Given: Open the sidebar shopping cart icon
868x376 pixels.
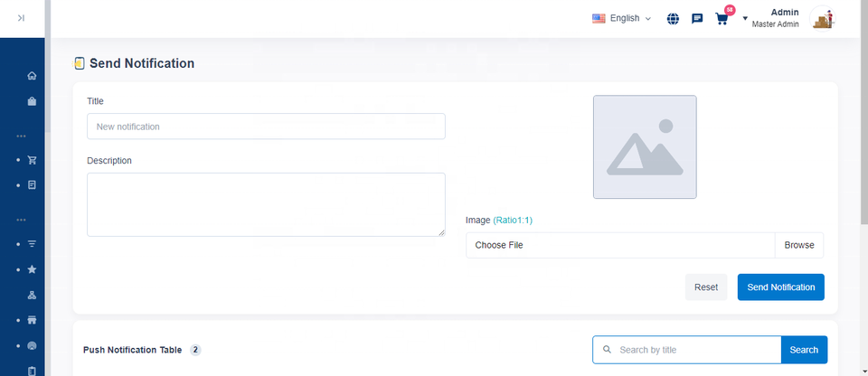Looking at the screenshot, I should pos(32,160).
